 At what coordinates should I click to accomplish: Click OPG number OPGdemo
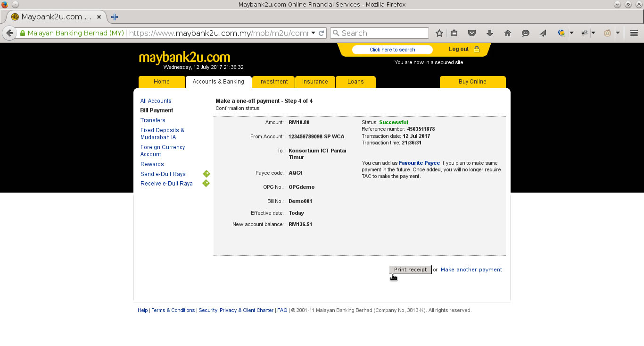coord(302,187)
